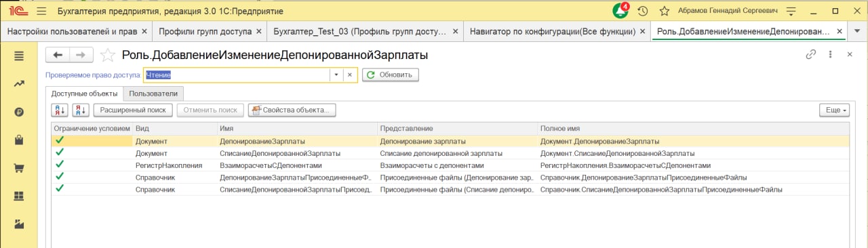
Task: Switch to Бухгалтер_Test_03 tab
Action: 359,31
